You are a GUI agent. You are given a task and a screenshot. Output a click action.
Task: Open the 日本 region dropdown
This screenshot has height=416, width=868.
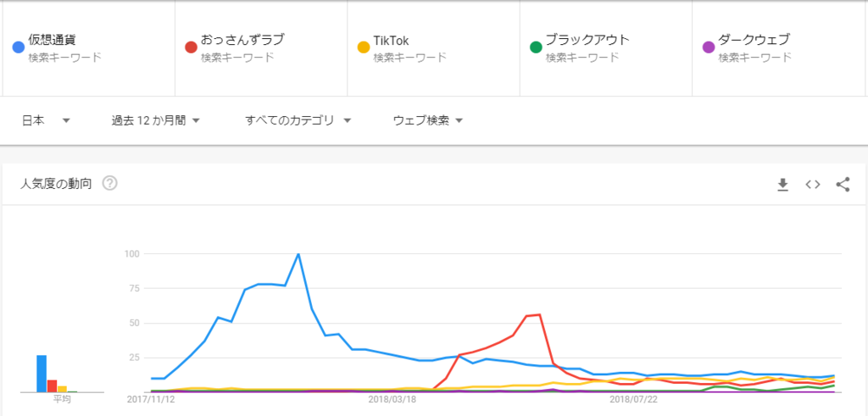point(46,120)
